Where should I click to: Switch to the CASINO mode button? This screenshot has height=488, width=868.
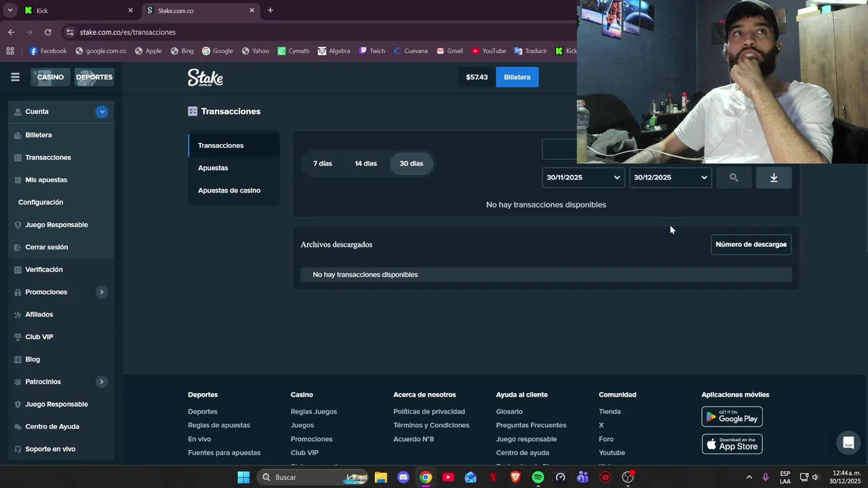click(x=50, y=77)
